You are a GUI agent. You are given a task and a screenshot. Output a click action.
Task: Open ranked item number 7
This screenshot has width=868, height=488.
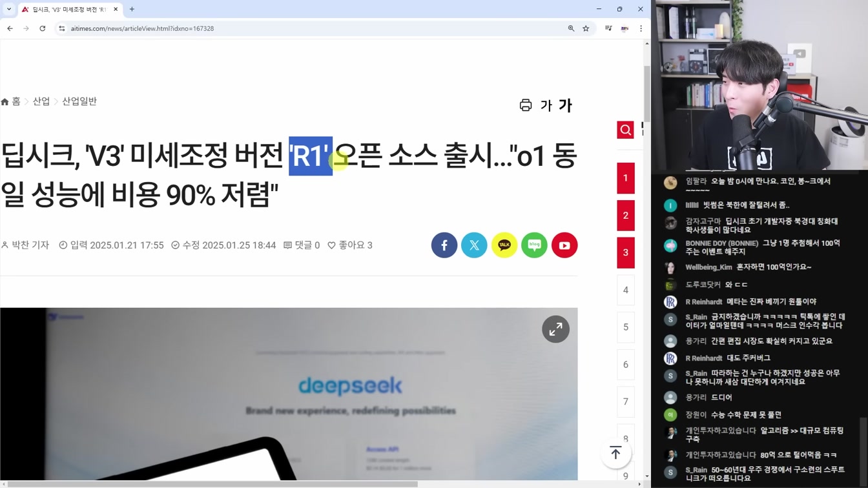pyautogui.click(x=625, y=402)
